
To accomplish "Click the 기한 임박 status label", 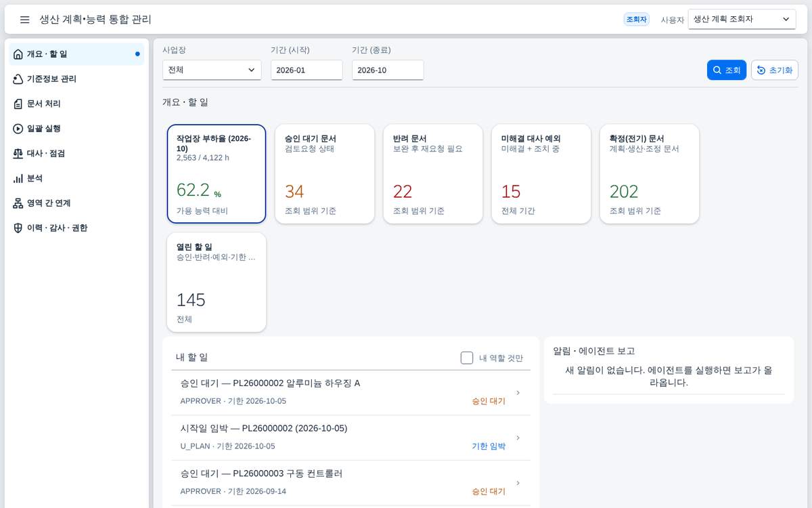I will (489, 446).
